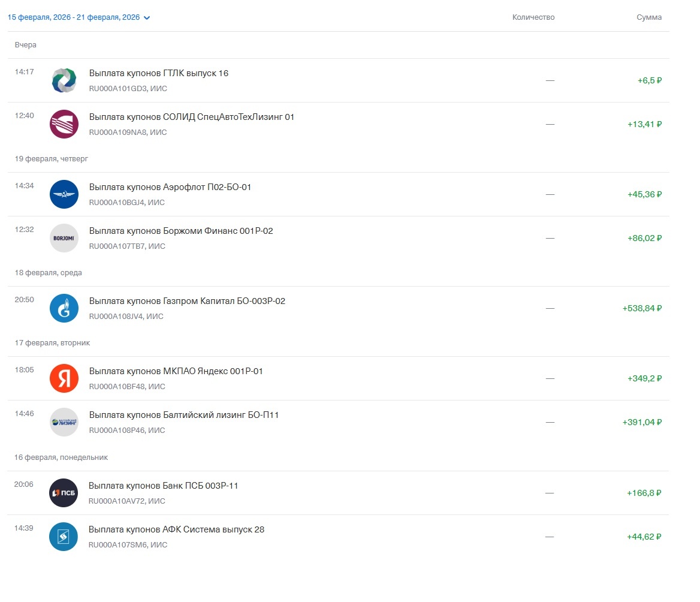The image size is (700, 602).
Task: Open the date range dropdown 15 февраля - 21 февраля
Action: (x=79, y=17)
